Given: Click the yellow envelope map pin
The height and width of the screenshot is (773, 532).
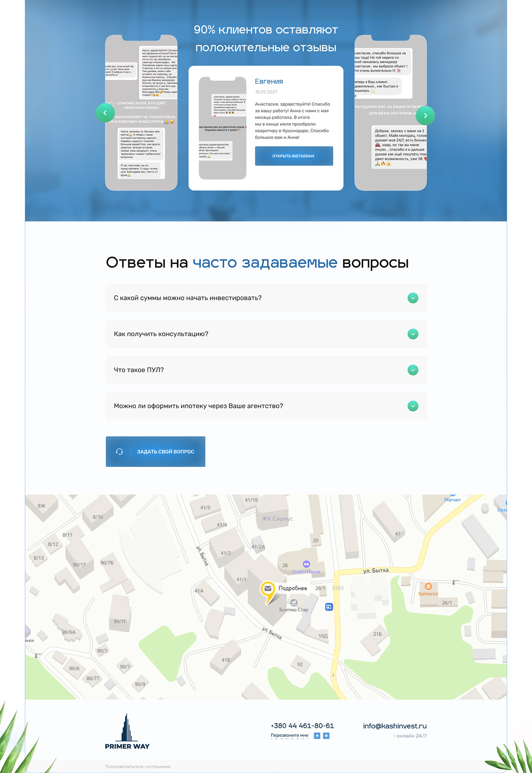Looking at the screenshot, I should pyautogui.click(x=268, y=589).
